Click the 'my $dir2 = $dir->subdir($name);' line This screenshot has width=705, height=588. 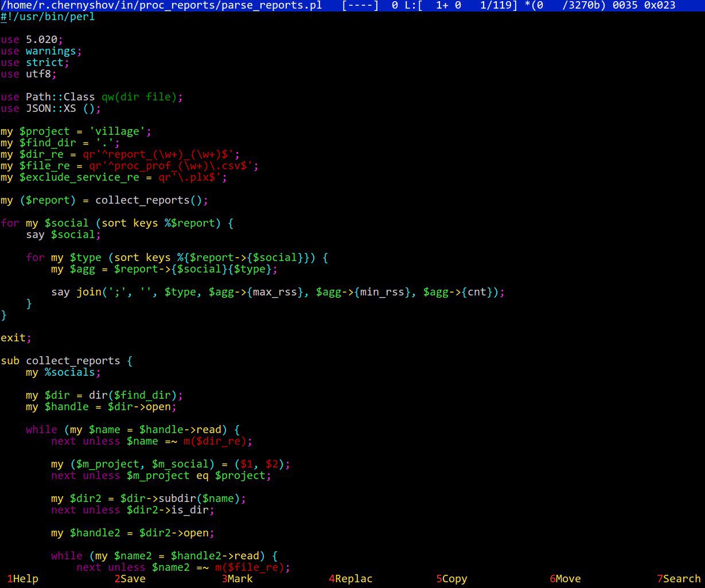pyautogui.click(x=149, y=499)
